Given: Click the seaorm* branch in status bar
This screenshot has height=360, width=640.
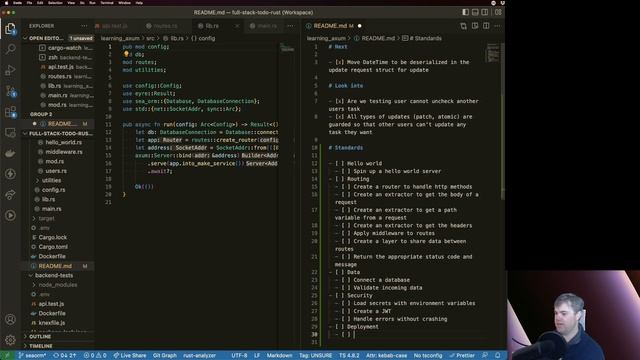Looking at the screenshot, I should 32,356.
